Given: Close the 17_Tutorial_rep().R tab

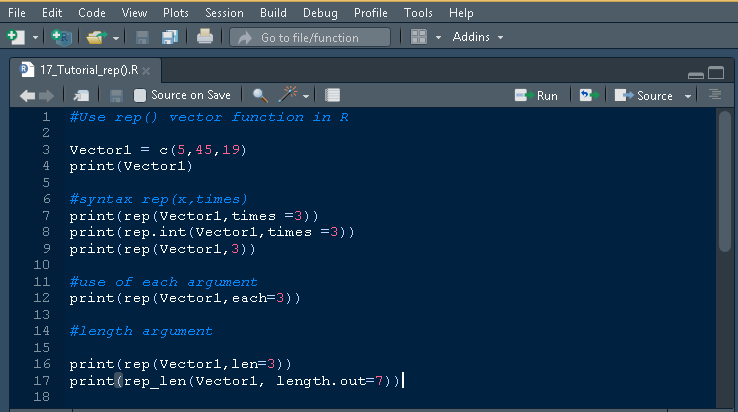Looking at the screenshot, I should tap(146, 71).
